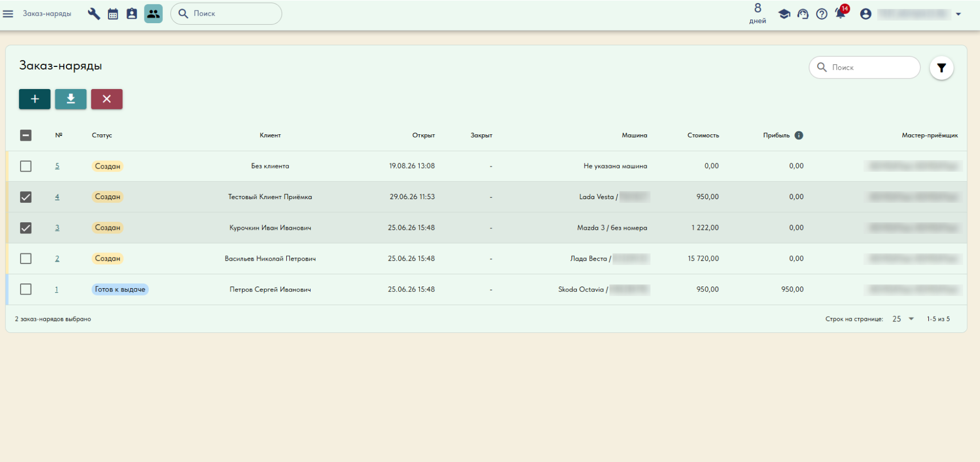980x462 pixels.
Task: Open the highlighted clients group icon
Action: pos(153,14)
